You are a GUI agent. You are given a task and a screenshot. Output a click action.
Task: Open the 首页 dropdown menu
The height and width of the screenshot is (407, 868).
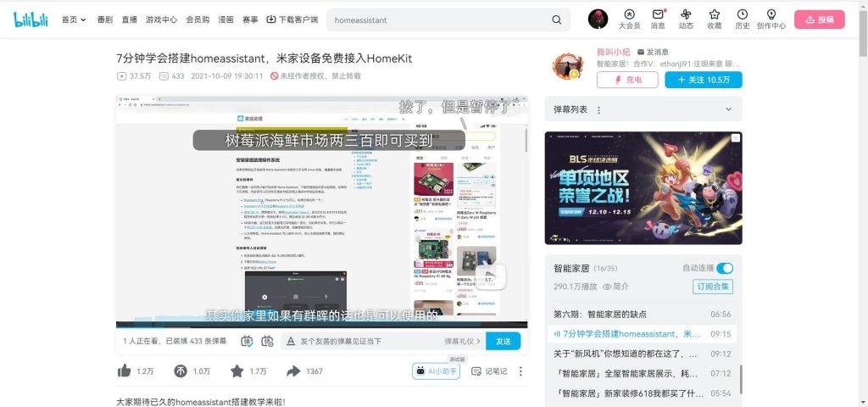coord(74,20)
